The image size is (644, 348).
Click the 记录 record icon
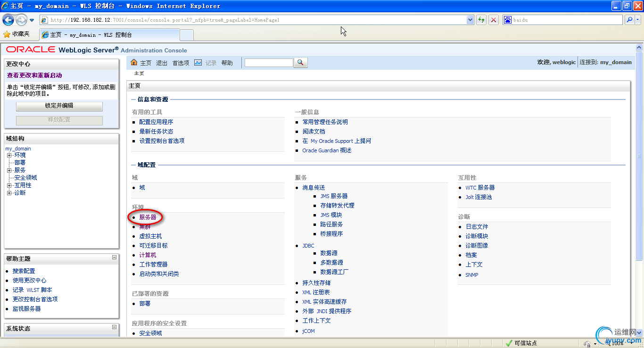pyautogui.click(x=198, y=62)
